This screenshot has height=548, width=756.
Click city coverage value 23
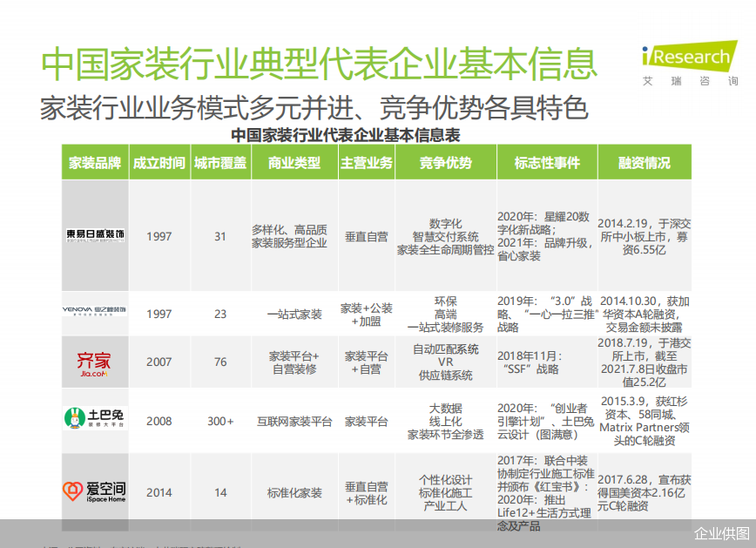pos(220,314)
